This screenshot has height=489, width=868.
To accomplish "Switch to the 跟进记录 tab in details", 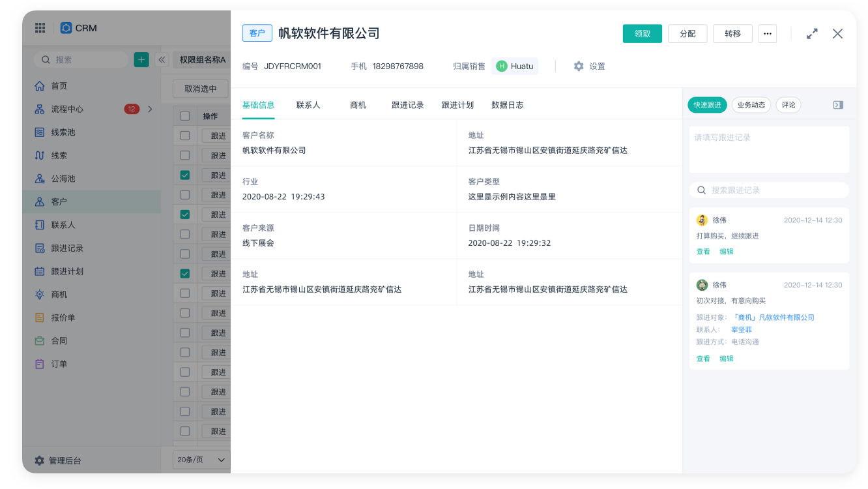I will pos(408,105).
